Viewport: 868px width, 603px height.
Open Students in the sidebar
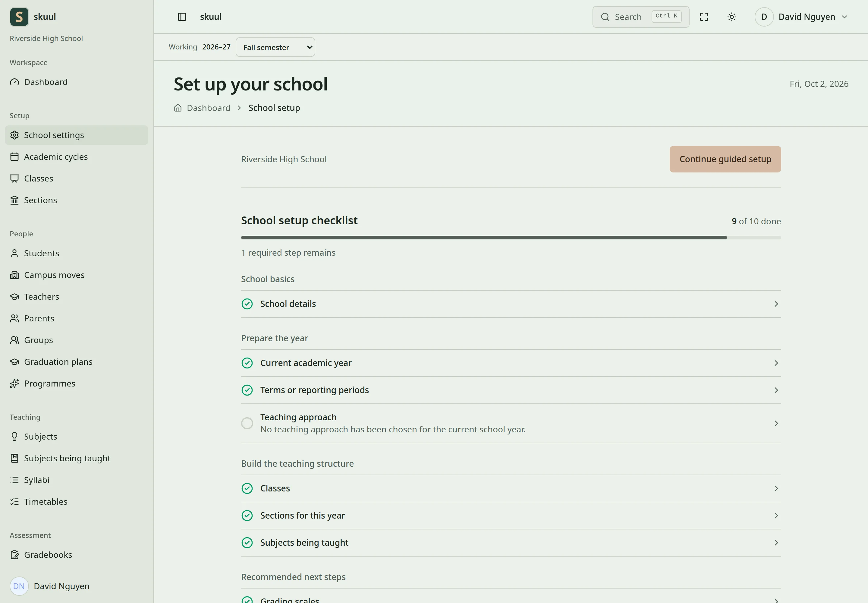[x=76, y=254]
